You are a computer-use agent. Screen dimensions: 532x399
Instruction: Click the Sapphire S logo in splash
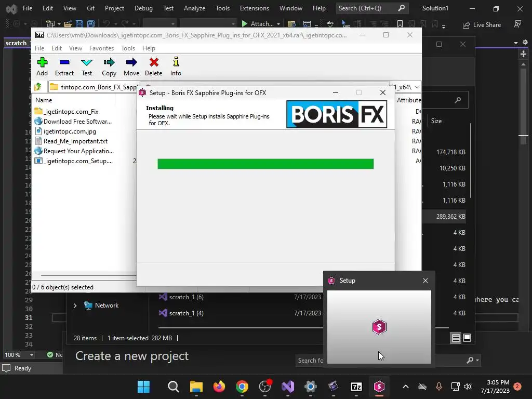379,327
